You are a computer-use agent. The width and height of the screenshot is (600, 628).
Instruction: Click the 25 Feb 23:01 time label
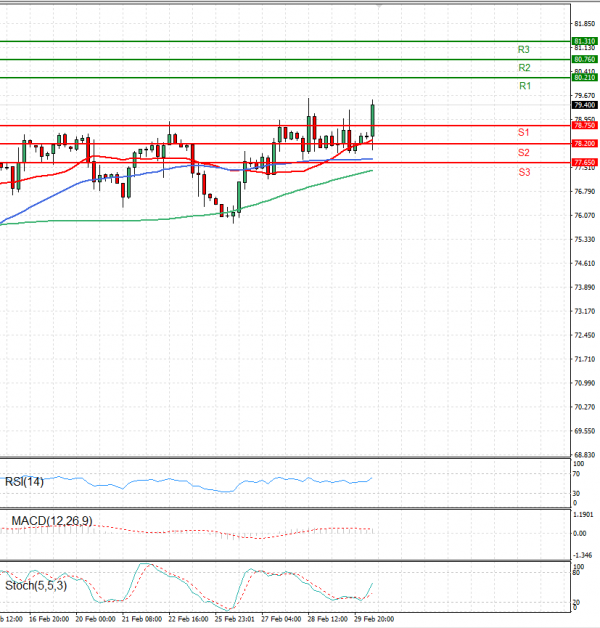[x=235, y=619]
